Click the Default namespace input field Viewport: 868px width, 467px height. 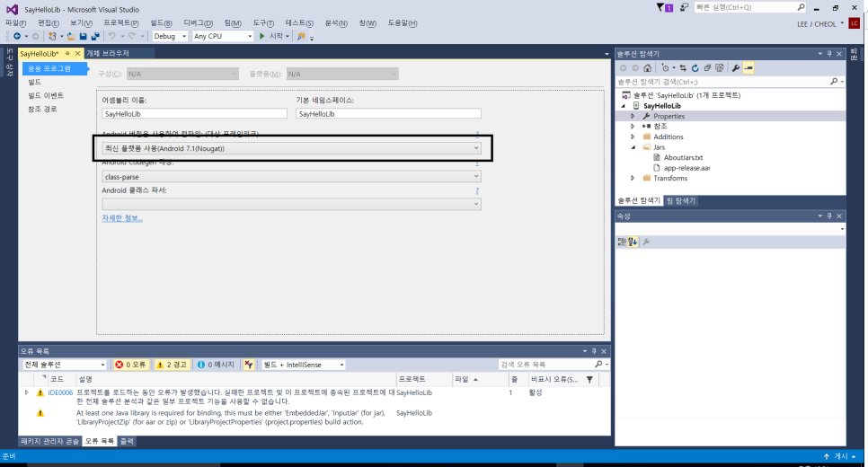(x=388, y=113)
